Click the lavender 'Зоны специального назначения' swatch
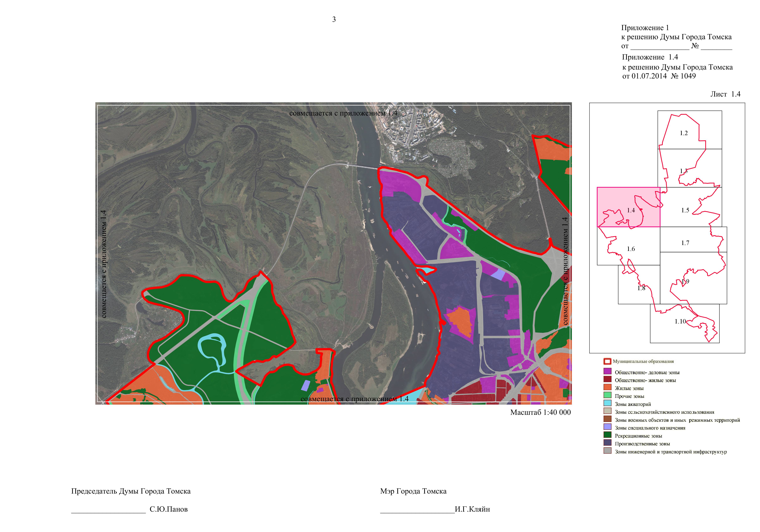 (607, 427)
